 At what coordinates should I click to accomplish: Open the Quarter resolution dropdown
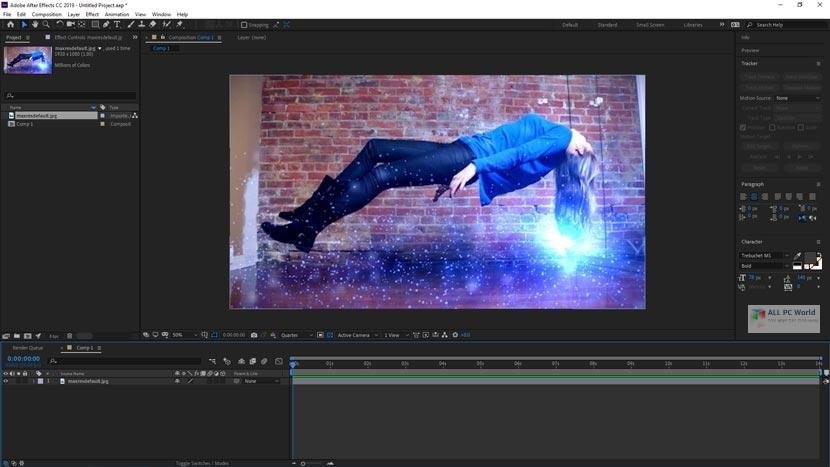coord(296,335)
